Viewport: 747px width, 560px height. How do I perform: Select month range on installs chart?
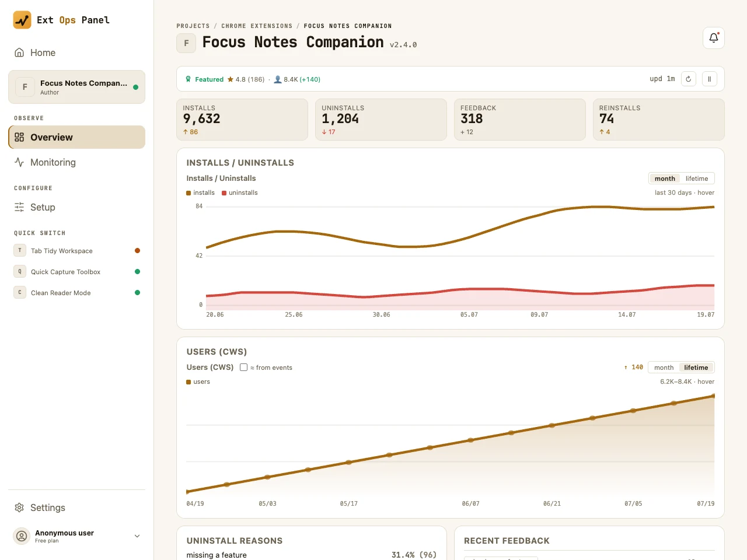point(665,178)
